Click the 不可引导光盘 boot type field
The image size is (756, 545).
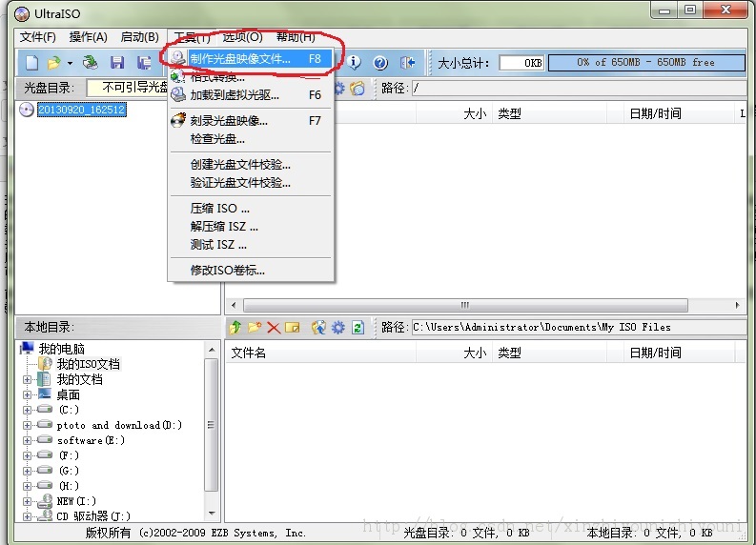127,88
